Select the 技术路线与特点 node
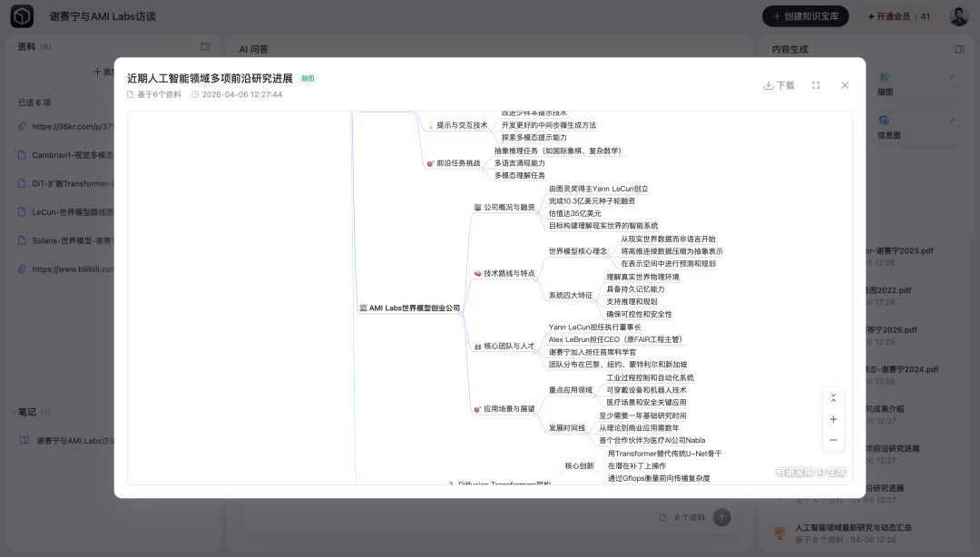 click(x=505, y=274)
